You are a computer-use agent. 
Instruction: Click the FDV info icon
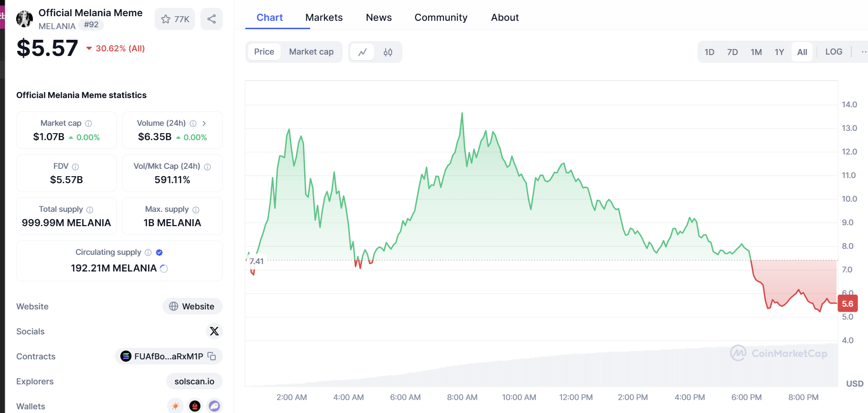click(75, 166)
